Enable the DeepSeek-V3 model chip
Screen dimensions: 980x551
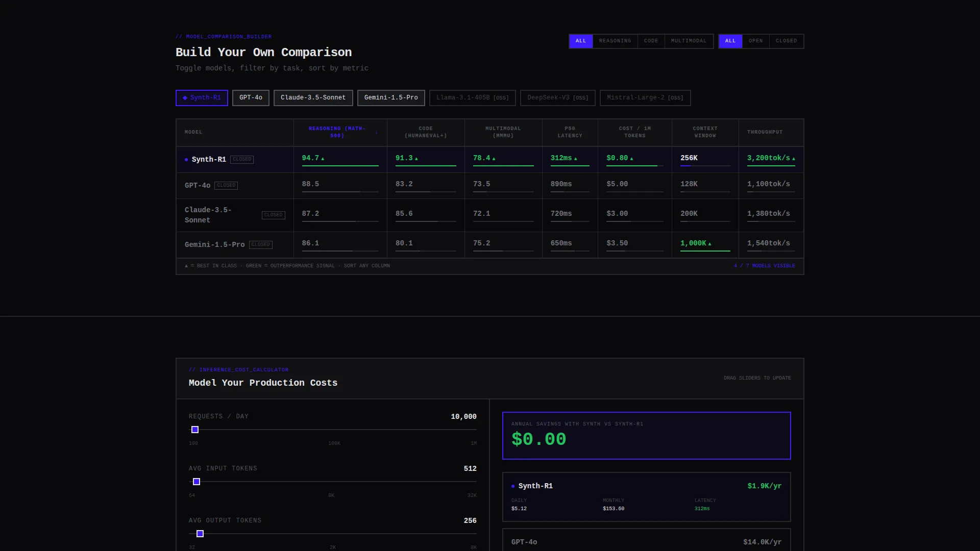point(558,98)
